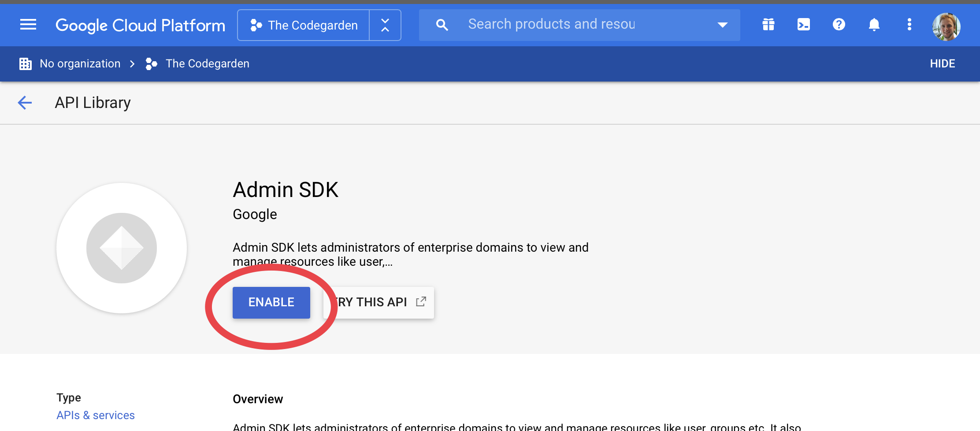Activate Cloud Shell terminal icon
980x431 pixels.
pyautogui.click(x=804, y=25)
